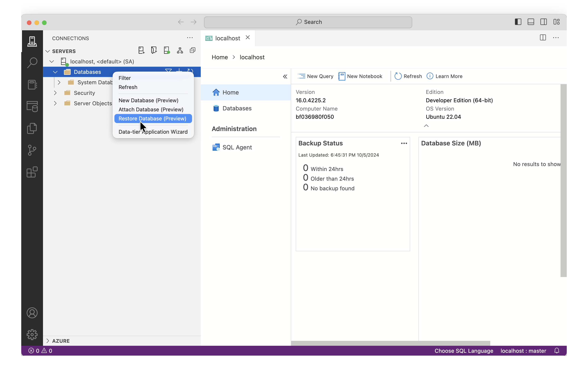The image size is (588, 384).
Task: Open the Connections view in activity bar
Action: coord(32,41)
